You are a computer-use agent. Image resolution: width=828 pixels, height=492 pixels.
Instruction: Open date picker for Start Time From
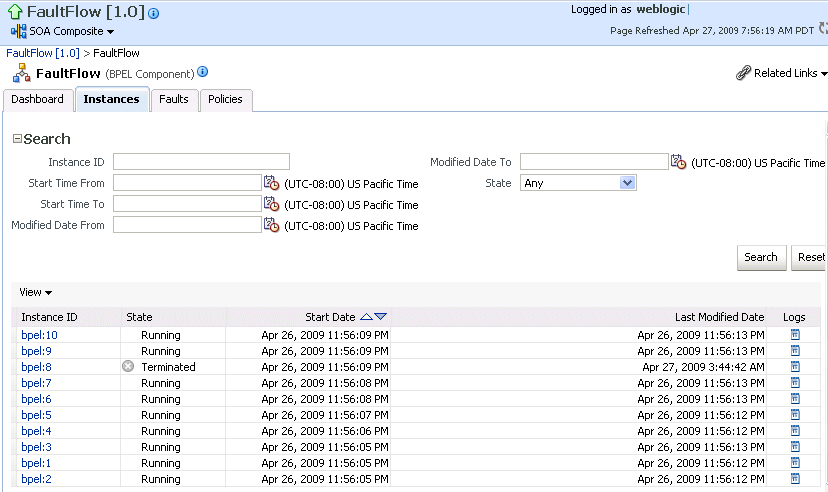(x=271, y=183)
